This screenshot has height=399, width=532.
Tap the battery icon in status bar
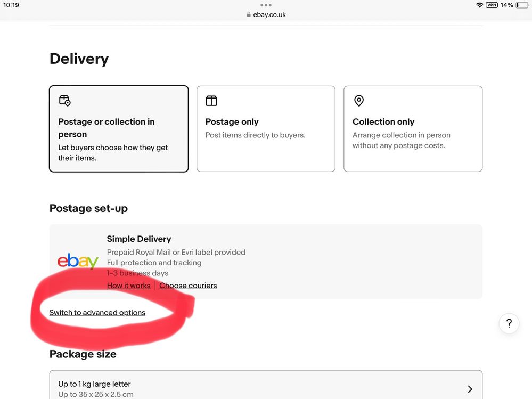pos(521,5)
